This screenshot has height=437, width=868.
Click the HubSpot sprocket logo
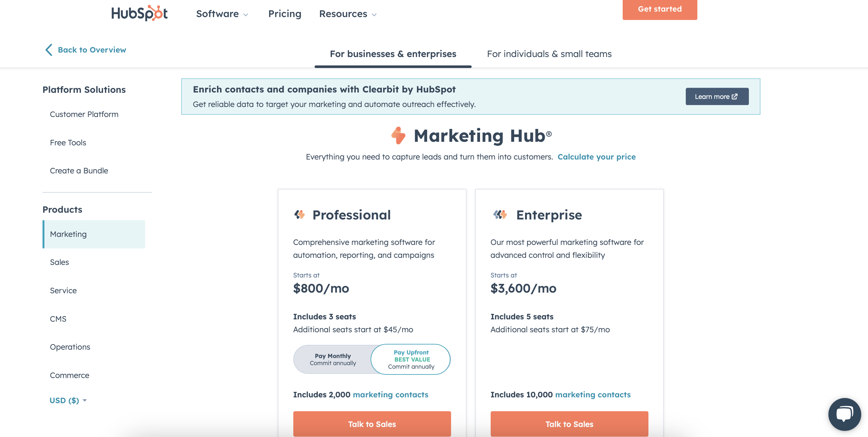(158, 13)
